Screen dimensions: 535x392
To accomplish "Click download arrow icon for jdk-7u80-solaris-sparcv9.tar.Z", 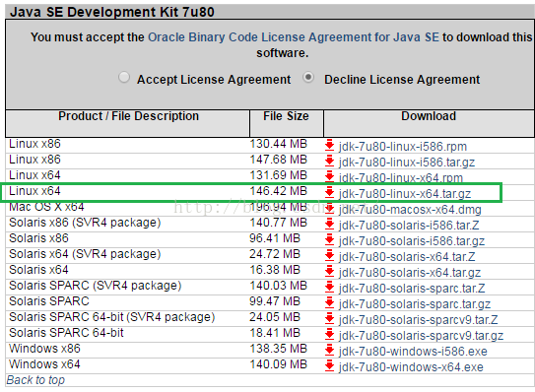I will [329, 319].
